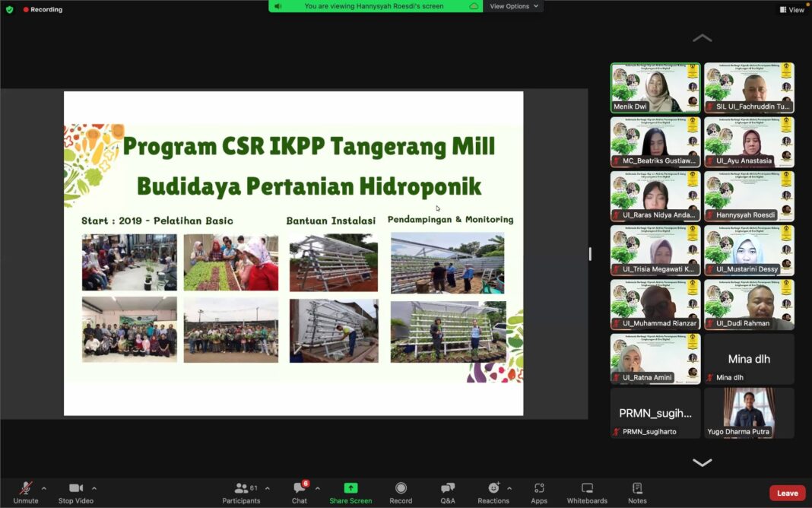Select Yugo Dharma Putra video thumbnail
The width and height of the screenshot is (812, 508).
[x=749, y=413]
